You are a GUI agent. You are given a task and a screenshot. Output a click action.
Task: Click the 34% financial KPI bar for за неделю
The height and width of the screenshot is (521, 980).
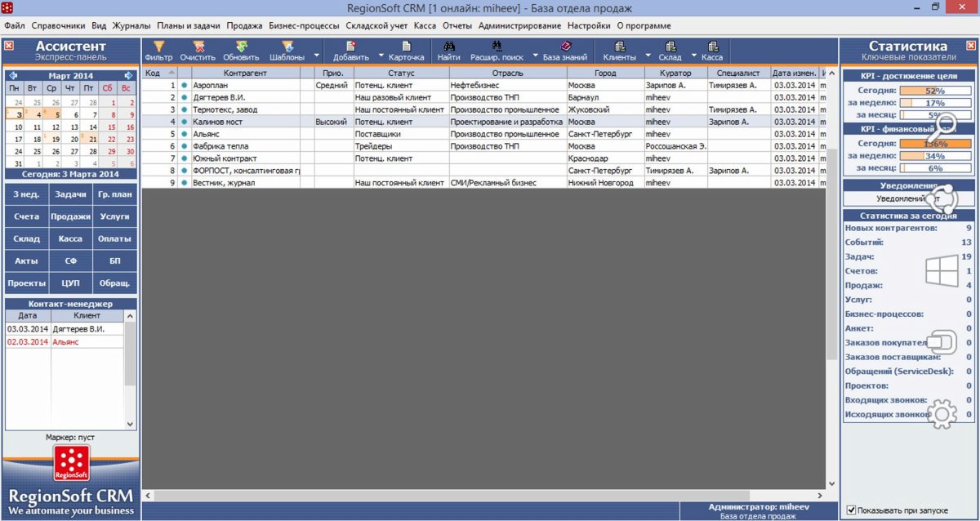click(936, 156)
